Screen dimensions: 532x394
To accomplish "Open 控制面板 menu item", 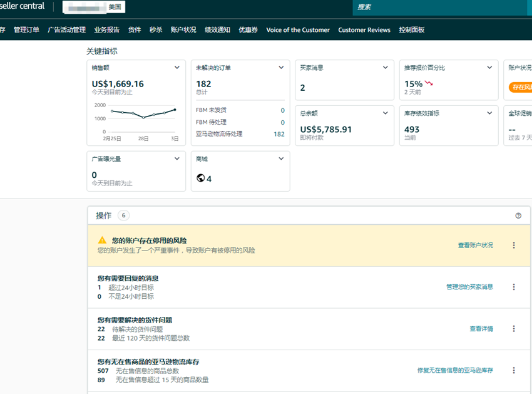I will [x=412, y=30].
